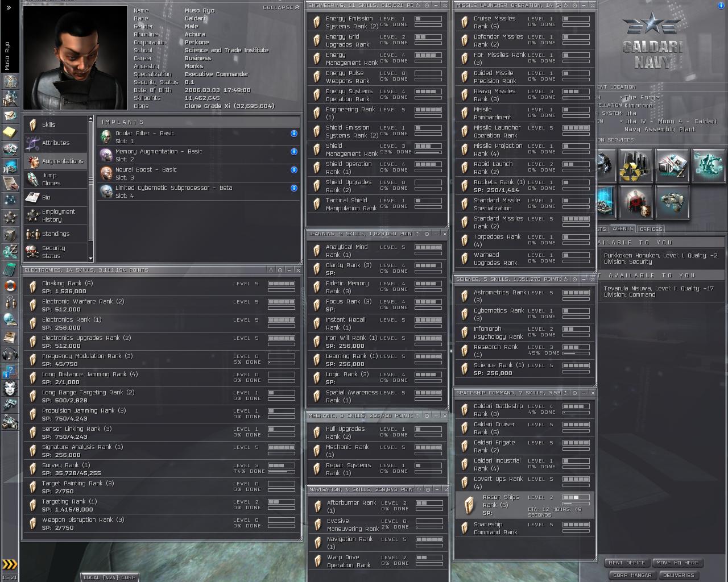Open the mail envelope icon in sidebar

10,115
